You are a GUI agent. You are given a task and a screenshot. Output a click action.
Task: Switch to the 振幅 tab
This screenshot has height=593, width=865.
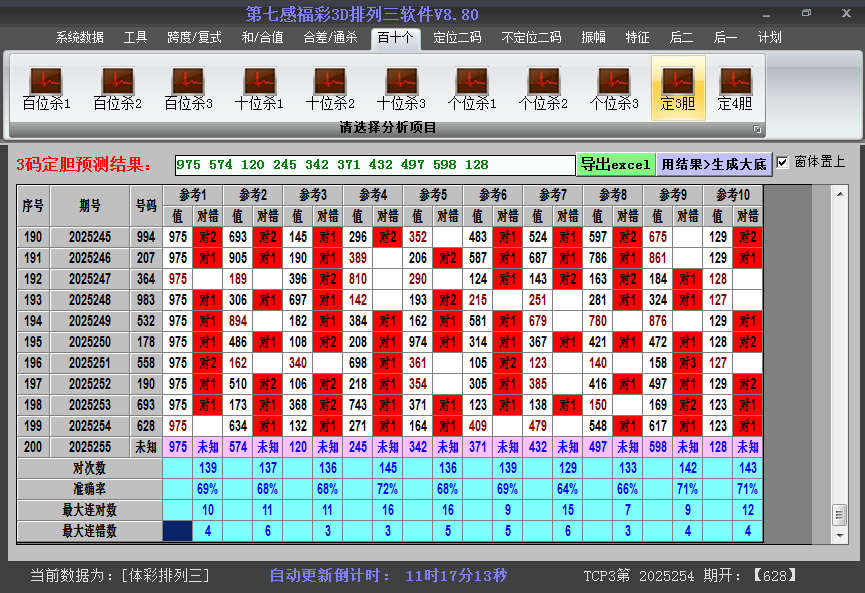(594, 37)
